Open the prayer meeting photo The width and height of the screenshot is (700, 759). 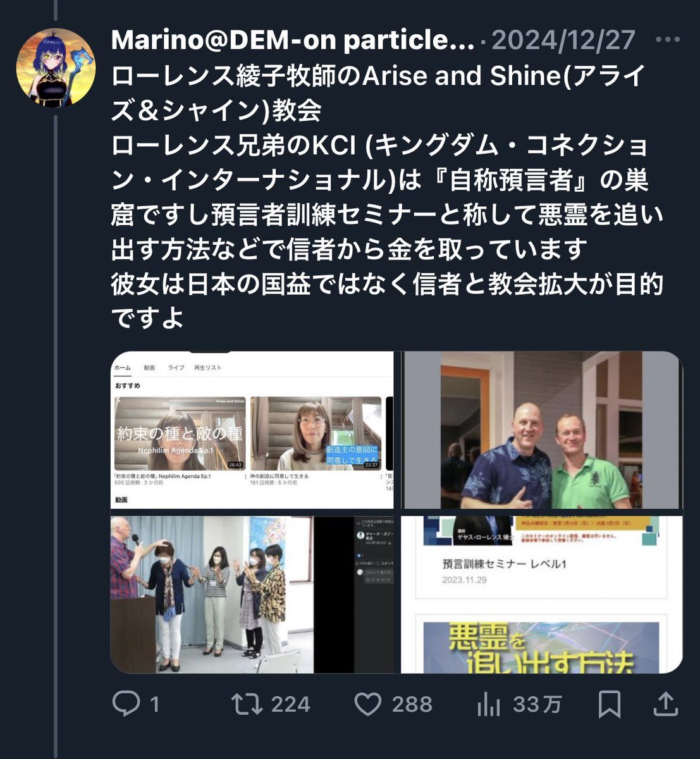252,595
